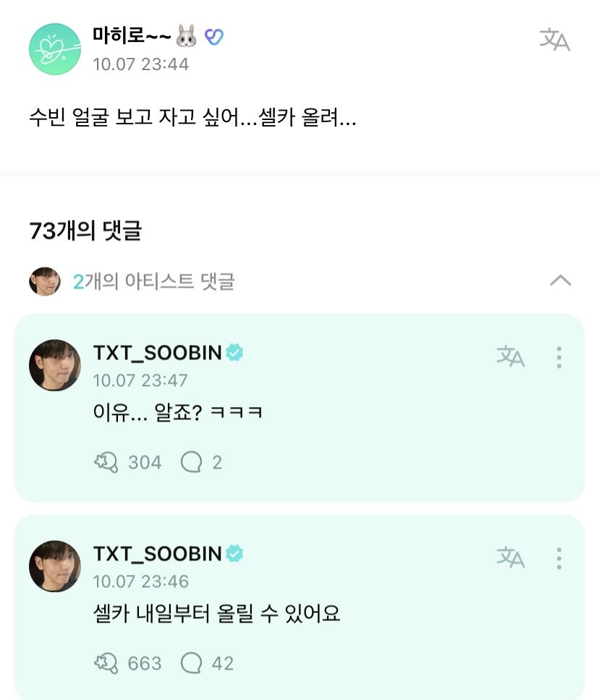Tap the small artist avatar beside artist comments
This screenshot has width=599, height=700.
(x=45, y=281)
